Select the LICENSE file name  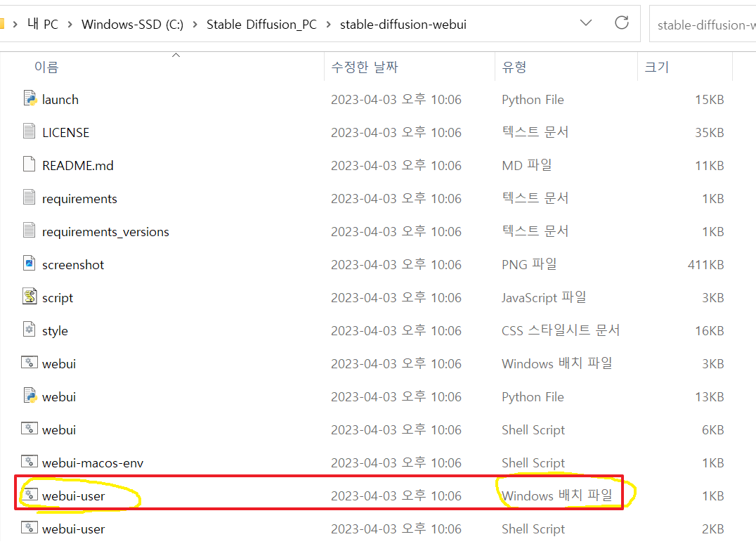[65, 132]
